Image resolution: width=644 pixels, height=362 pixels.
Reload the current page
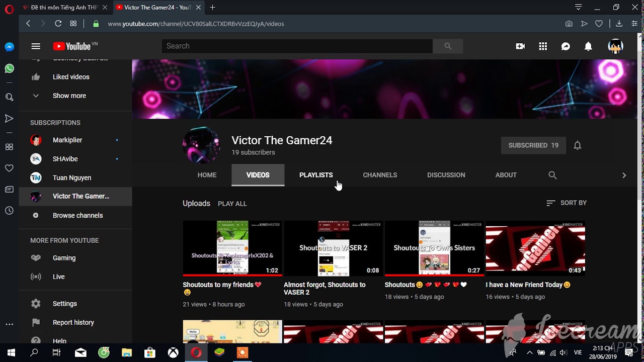(x=58, y=24)
